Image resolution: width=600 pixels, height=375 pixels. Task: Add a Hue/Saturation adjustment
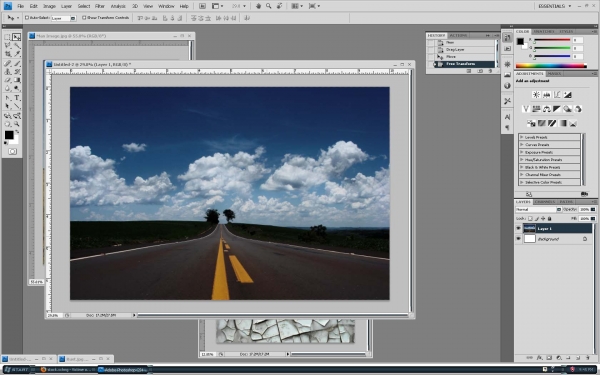point(536,109)
